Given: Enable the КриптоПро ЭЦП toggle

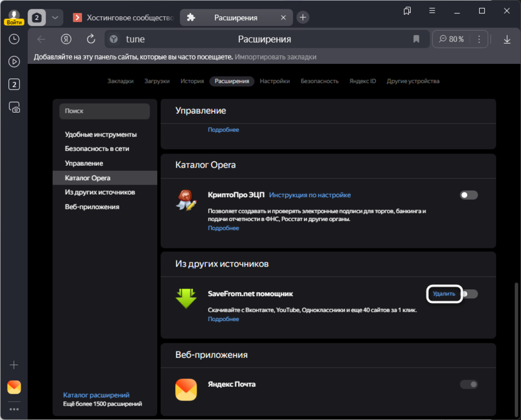Looking at the screenshot, I should 468,195.
